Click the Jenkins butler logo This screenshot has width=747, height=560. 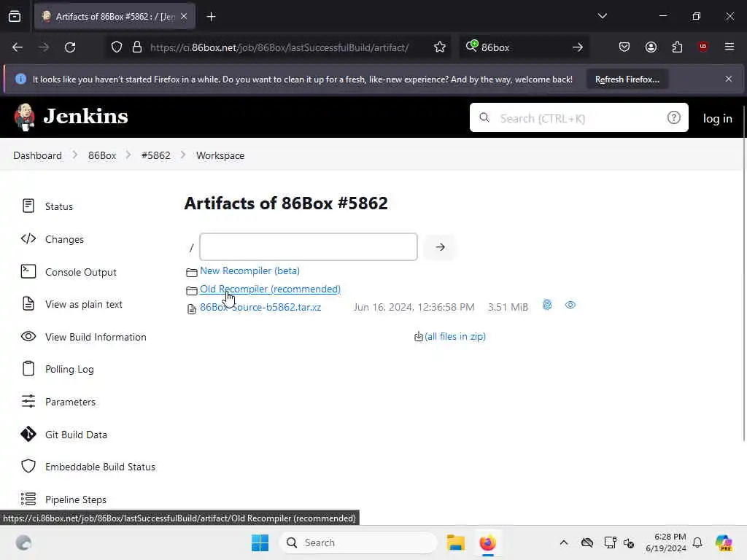click(24, 117)
